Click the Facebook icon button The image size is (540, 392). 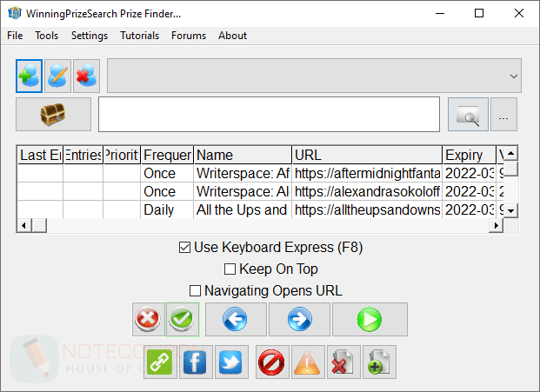[196, 362]
